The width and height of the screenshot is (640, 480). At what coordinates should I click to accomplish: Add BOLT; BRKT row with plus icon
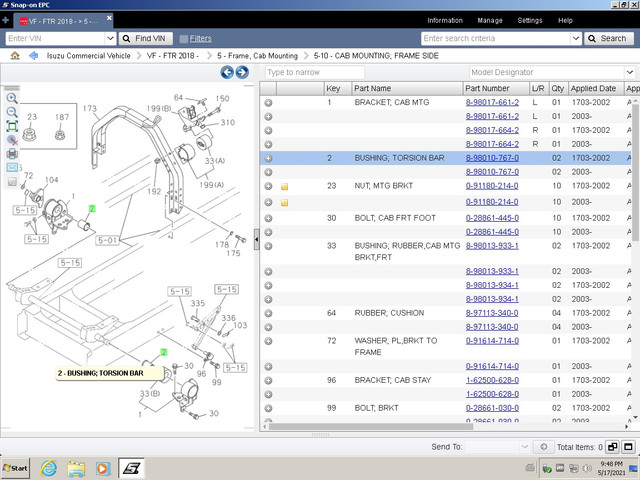(x=268, y=408)
